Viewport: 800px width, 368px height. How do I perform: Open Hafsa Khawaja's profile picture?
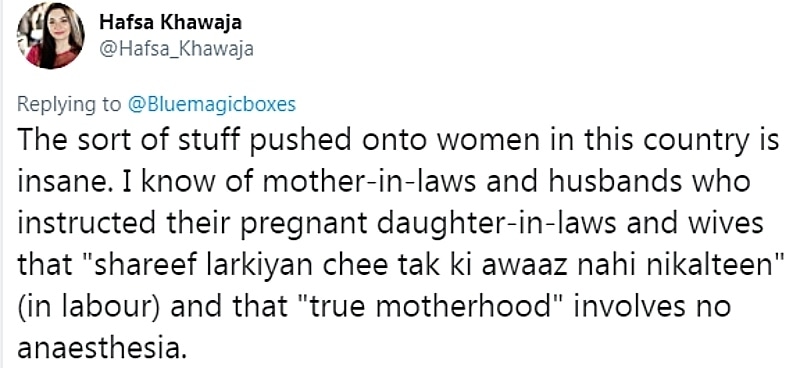click(x=51, y=36)
